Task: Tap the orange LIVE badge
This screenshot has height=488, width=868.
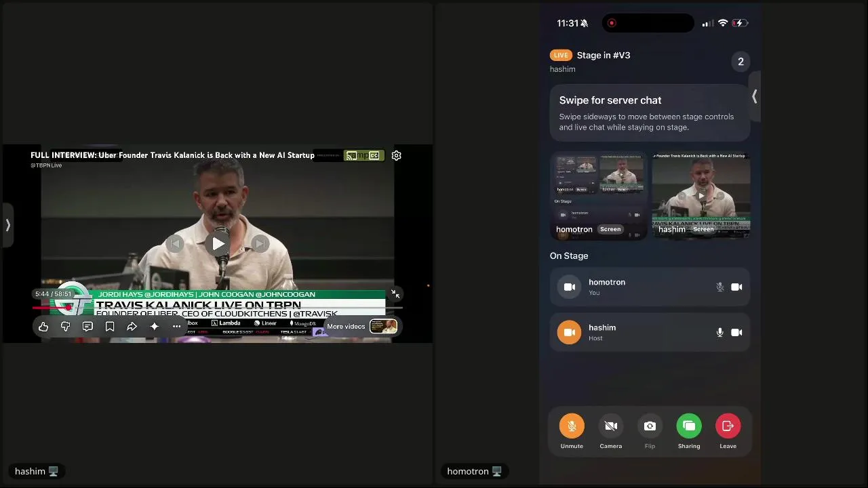Action: point(561,56)
